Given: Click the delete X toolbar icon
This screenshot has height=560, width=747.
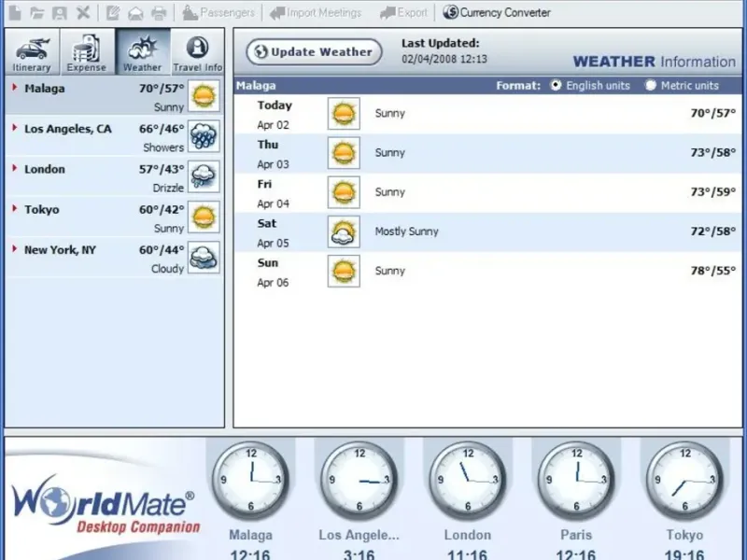Looking at the screenshot, I should (83, 13).
